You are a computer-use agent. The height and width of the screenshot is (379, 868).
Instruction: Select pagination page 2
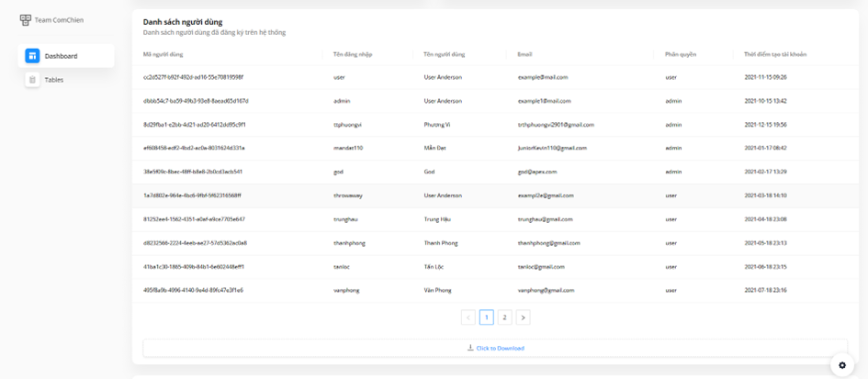pyautogui.click(x=504, y=318)
